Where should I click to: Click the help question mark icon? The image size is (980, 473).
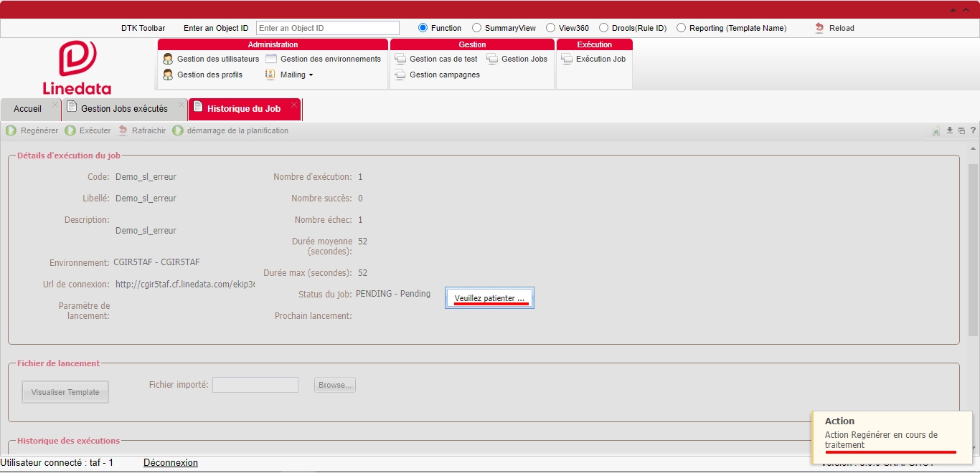tap(973, 130)
